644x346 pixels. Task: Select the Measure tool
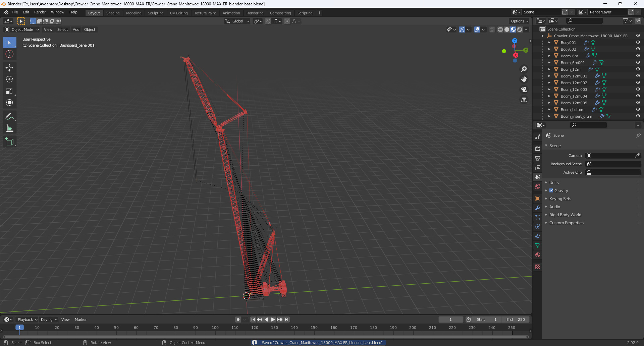tap(9, 128)
